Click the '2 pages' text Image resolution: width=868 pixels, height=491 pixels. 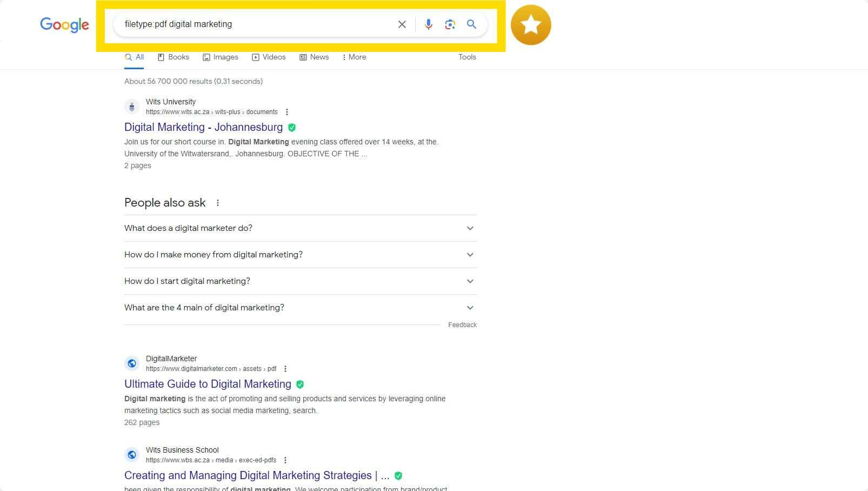point(138,166)
